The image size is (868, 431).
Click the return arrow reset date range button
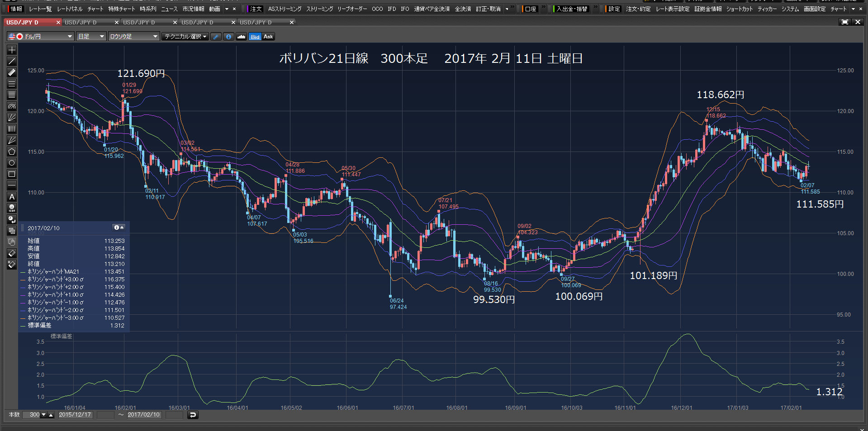193,415
